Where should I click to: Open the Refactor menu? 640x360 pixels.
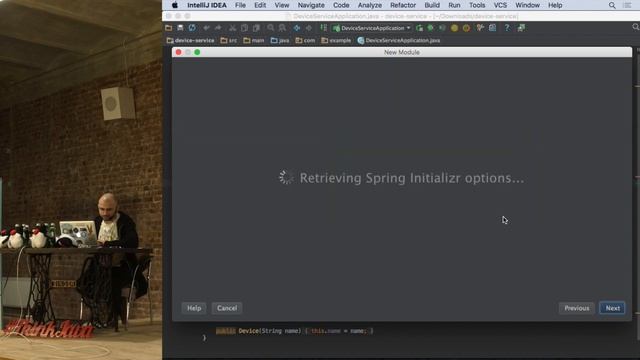click(403, 5)
